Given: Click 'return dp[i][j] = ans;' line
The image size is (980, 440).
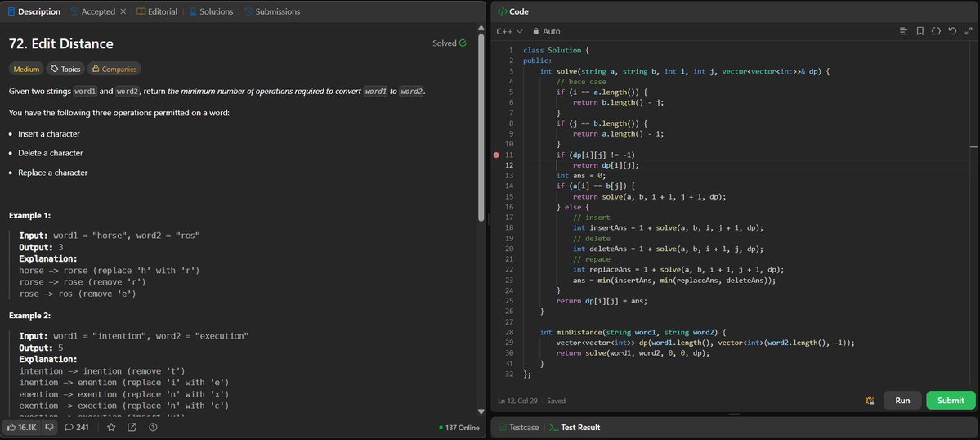Looking at the screenshot, I should coord(602,301).
